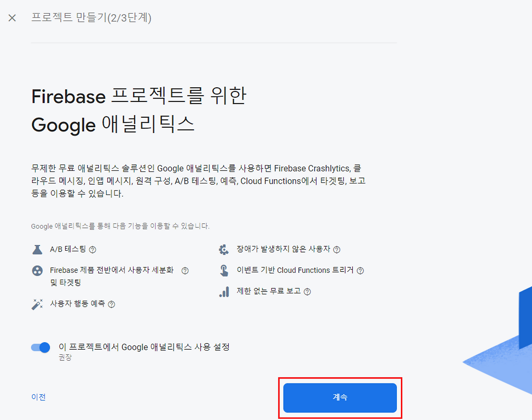Go back with the 이전 link
The width and height of the screenshot is (532, 420).
[39, 397]
